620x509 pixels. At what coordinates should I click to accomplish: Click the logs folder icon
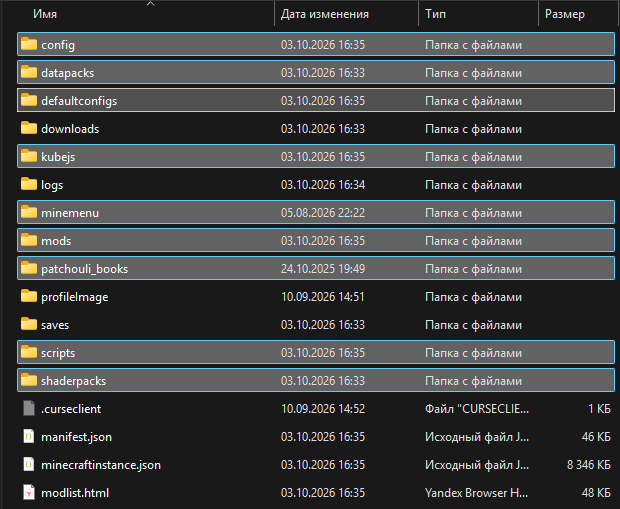pos(29,184)
